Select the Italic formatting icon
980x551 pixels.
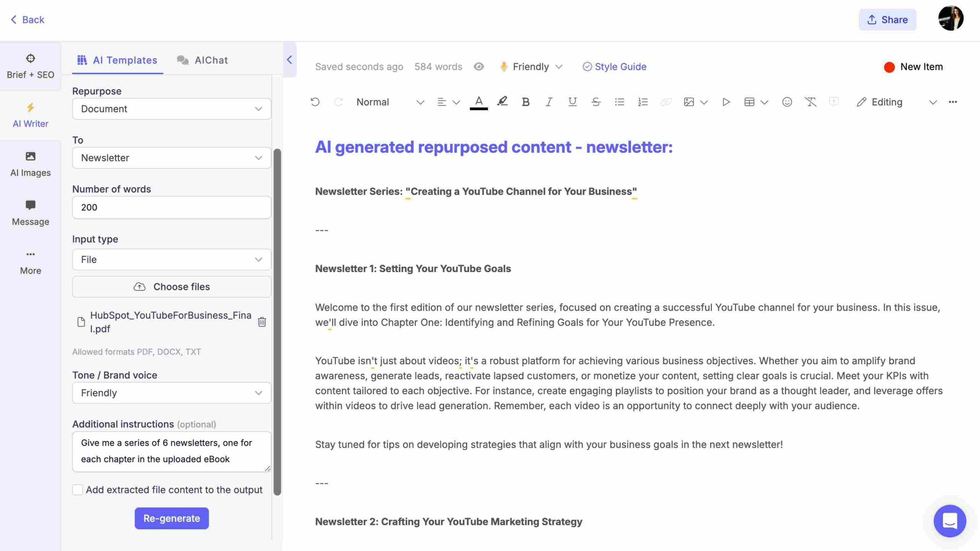point(549,102)
